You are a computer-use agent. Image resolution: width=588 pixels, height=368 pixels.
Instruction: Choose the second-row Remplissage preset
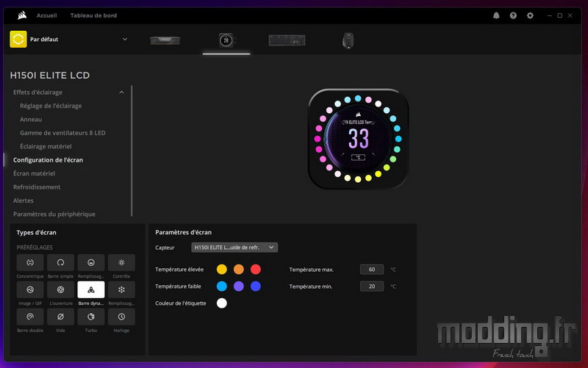[x=121, y=289]
